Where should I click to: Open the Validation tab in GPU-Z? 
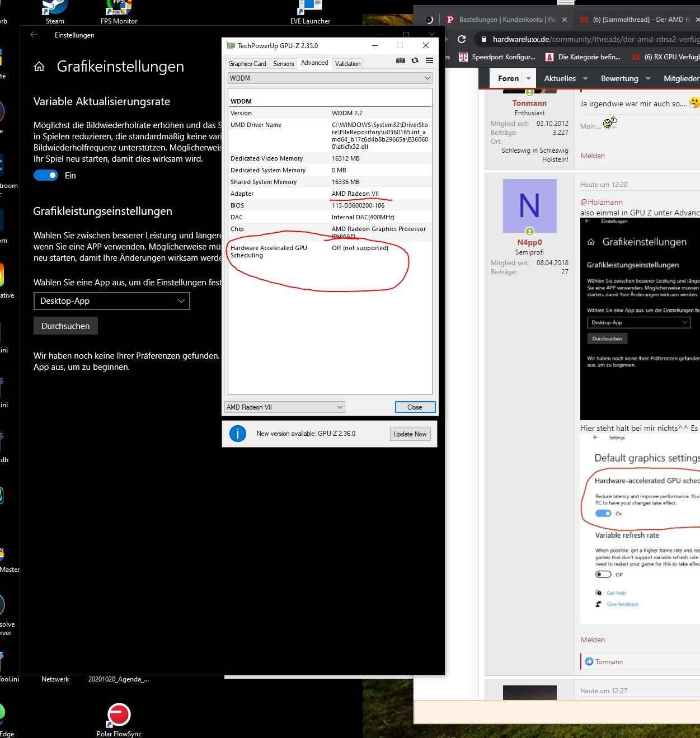(347, 64)
